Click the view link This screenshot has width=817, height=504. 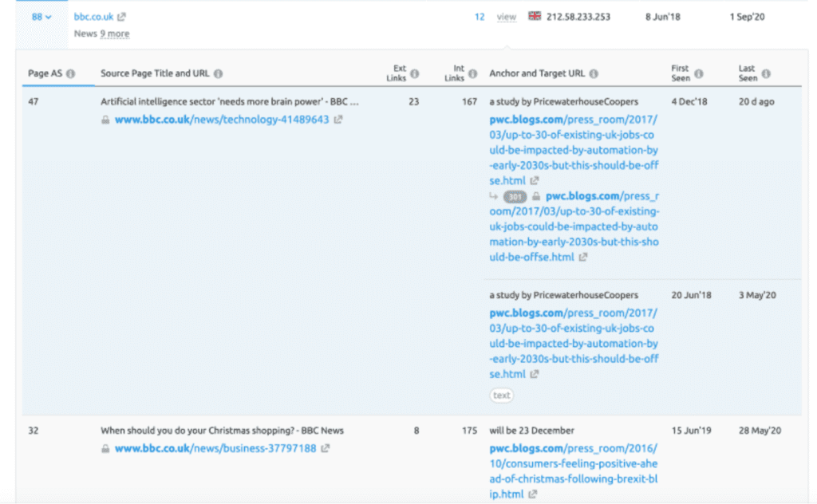(x=507, y=17)
